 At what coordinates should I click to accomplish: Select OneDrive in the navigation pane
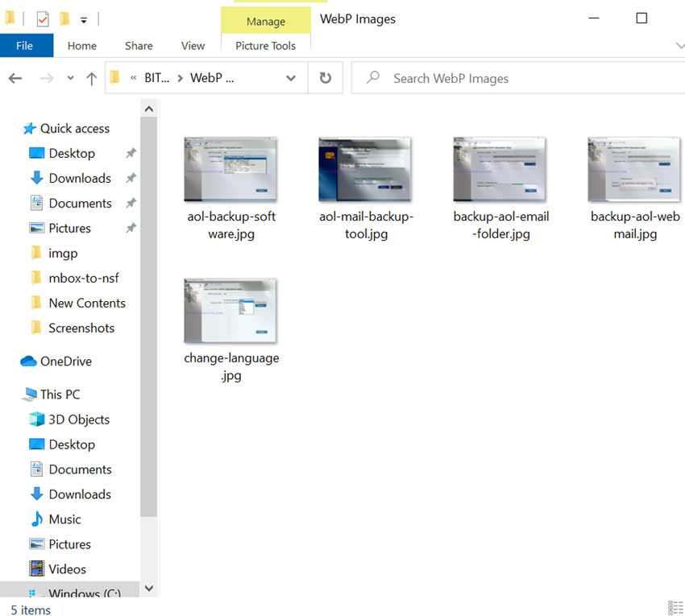[x=65, y=361]
